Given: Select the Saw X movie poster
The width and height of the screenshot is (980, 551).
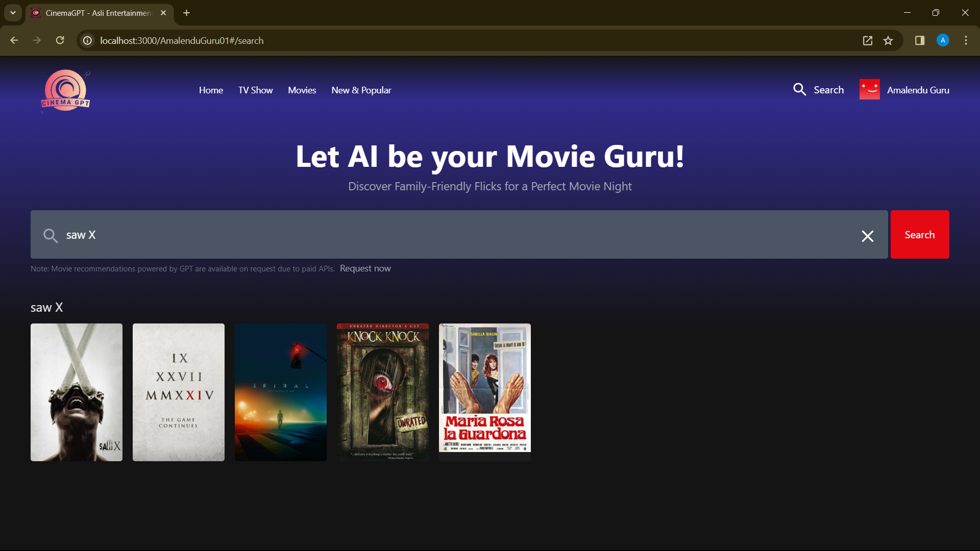Looking at the screenshot, I should coord(77,392).
